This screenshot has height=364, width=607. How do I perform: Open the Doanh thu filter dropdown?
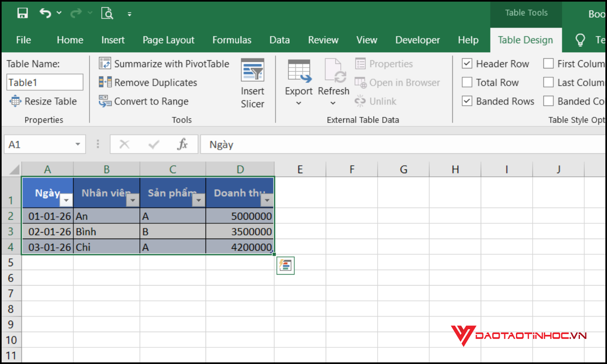click(267, 200)
